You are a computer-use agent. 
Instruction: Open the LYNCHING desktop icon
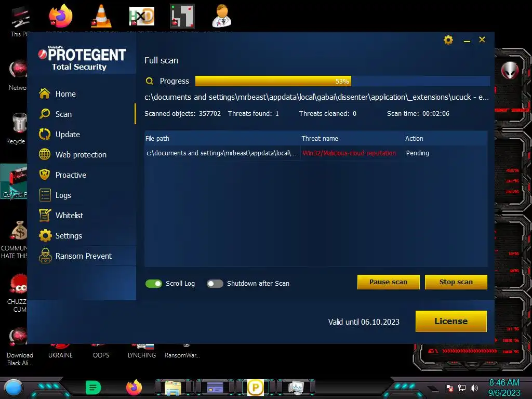coord(142,352)
